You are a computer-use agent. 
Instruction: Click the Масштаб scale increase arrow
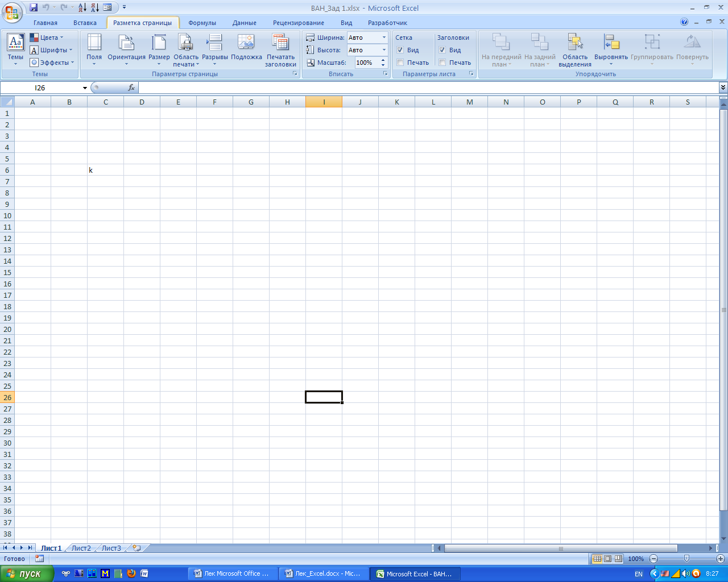[384, 60]
